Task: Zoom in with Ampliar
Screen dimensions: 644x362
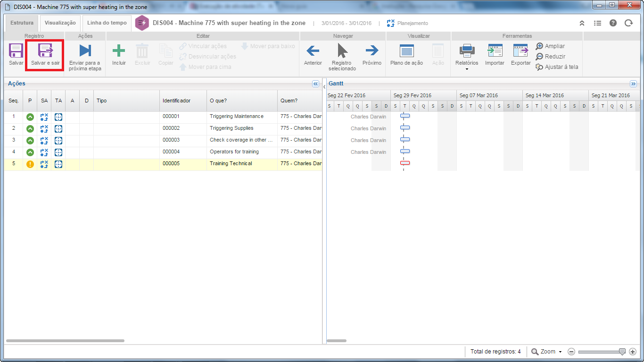Action: (550, 46)
